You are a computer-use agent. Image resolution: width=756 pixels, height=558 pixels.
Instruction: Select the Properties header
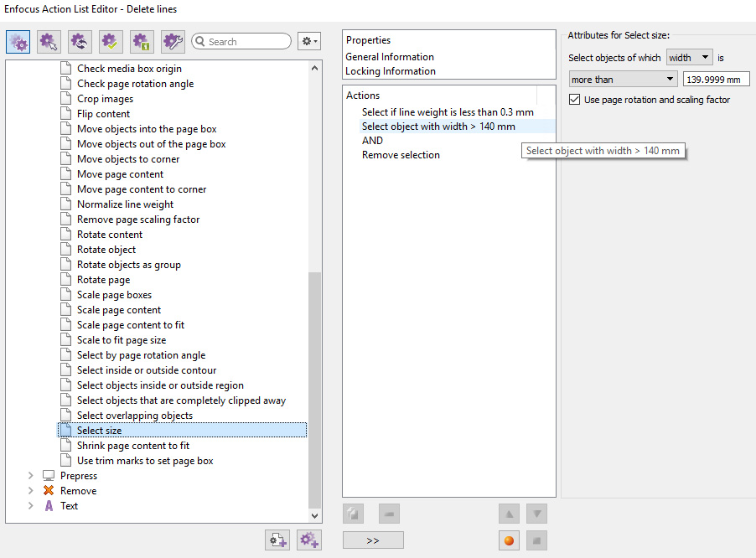point(368,40)
